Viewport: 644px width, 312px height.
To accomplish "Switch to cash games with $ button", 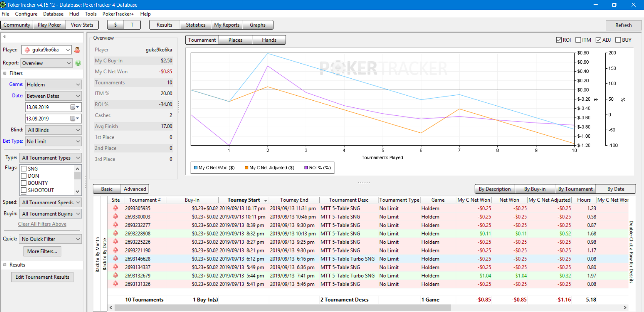I will pos(115,25).
